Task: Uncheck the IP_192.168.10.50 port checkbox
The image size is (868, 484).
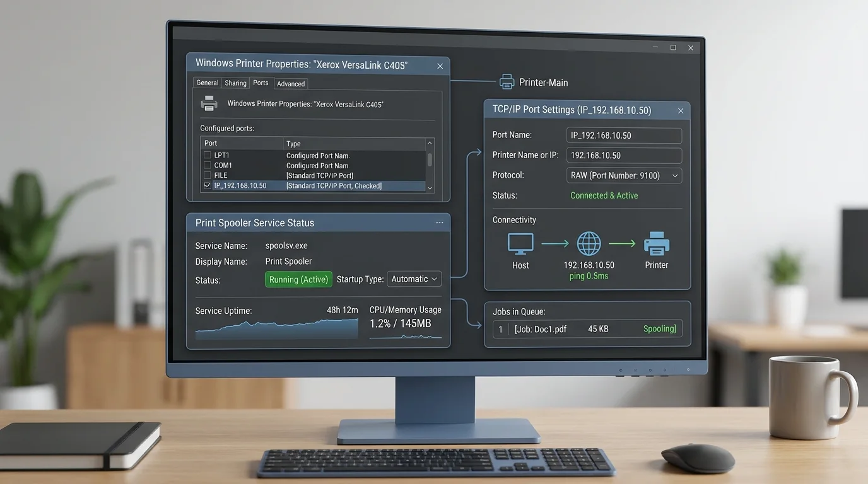Action: coord(208,185)
